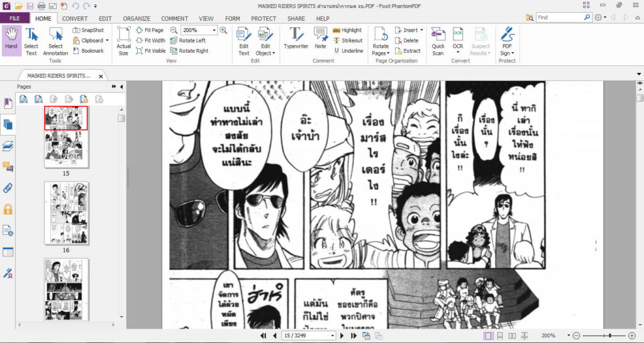The height and width of the screenshot is (343, 644).
Task: Enlarge page thumbnails in Pages panel
Action: point(23,99)
